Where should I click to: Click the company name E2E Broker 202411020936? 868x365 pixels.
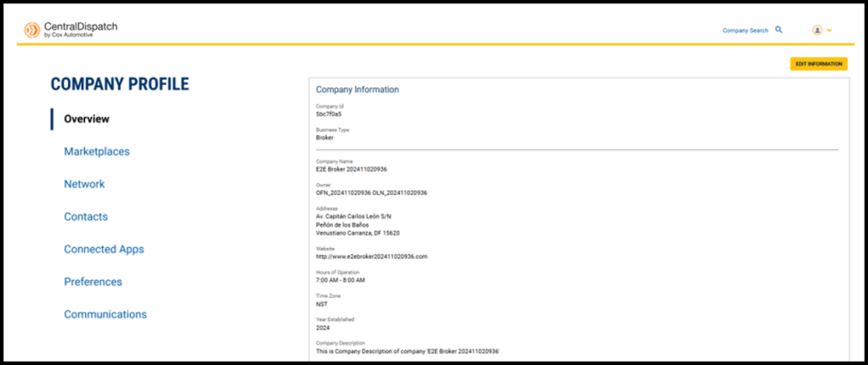351,169
